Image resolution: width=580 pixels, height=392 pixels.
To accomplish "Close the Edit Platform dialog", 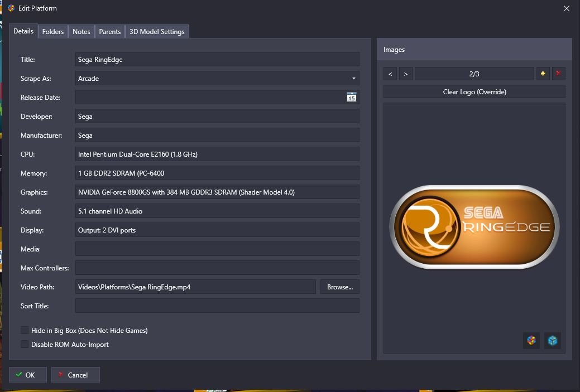I will [566, 8].
